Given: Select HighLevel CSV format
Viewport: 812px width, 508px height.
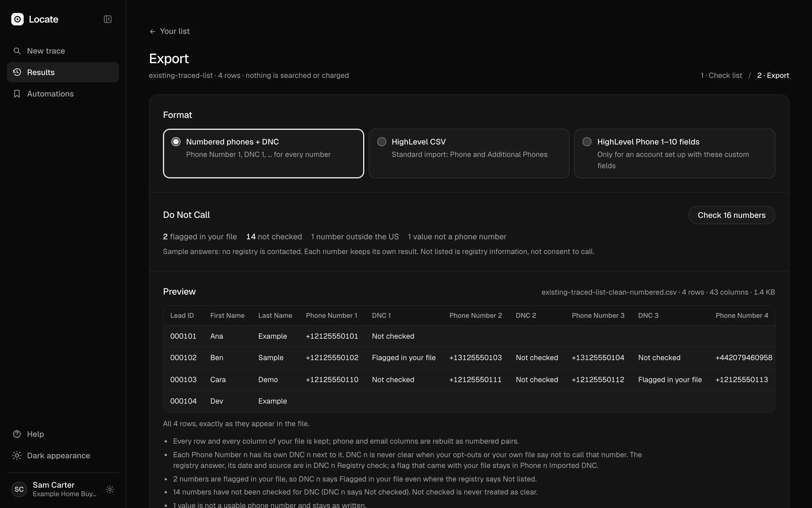Looking at the screenshot, I should (x=469, y=154).
